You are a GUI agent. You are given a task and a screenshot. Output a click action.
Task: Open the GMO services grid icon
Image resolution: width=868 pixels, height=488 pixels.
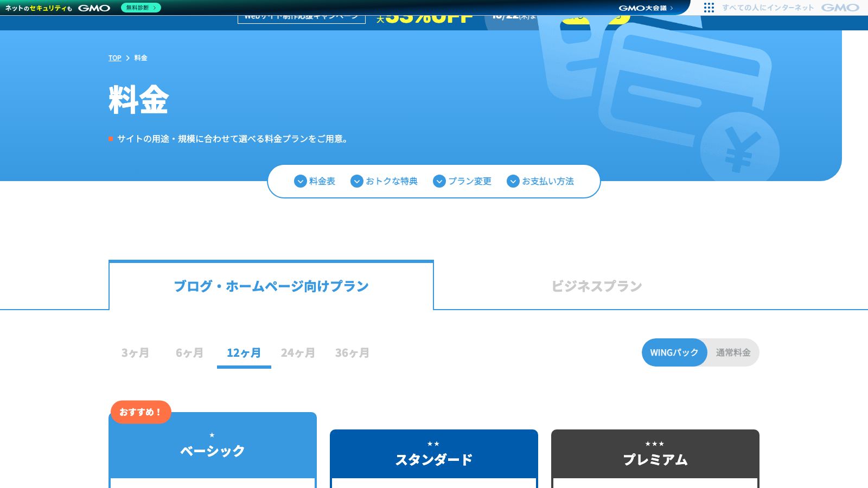coord(709,8)
